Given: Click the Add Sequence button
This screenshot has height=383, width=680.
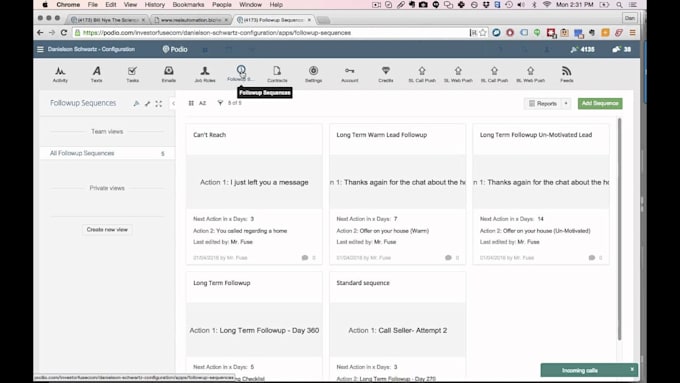Looking at the screenshot, I should pos(600,103).
